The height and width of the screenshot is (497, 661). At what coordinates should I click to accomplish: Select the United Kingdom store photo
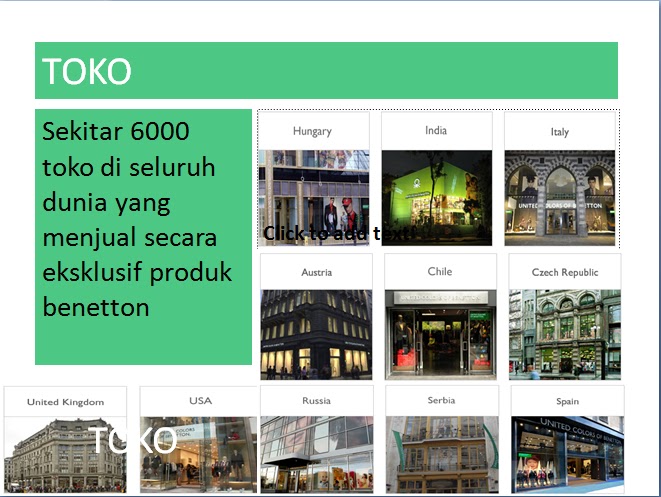click(x=65, y=455)
